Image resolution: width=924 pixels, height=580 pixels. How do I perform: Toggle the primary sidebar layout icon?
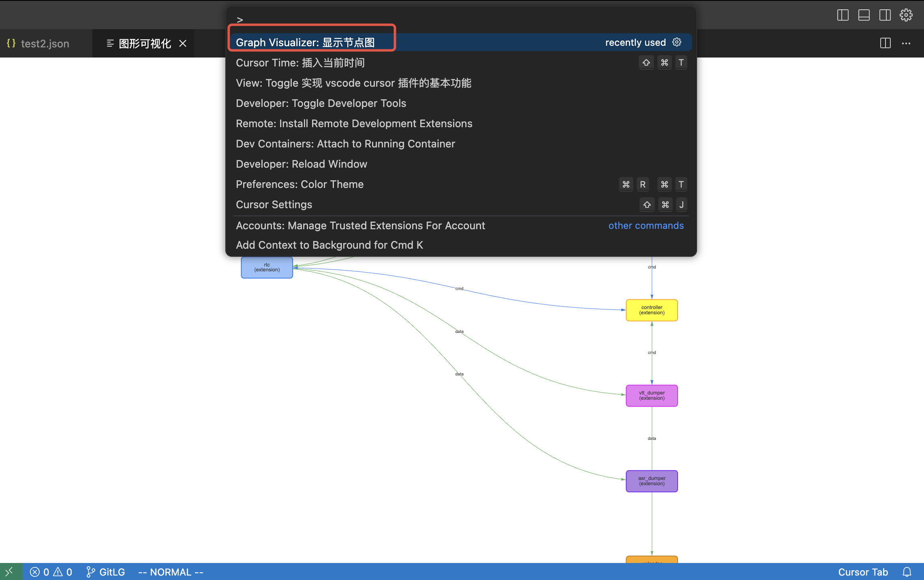(843, 15)
